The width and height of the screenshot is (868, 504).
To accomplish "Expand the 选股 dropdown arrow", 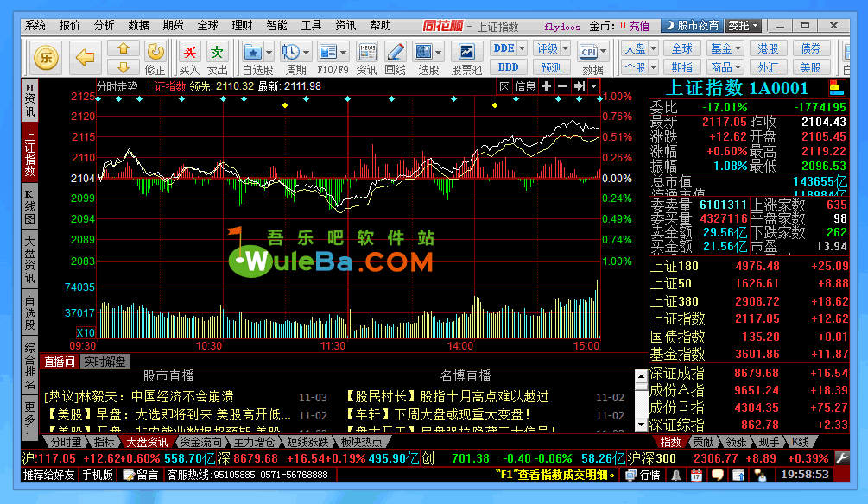I will point(439,53).
